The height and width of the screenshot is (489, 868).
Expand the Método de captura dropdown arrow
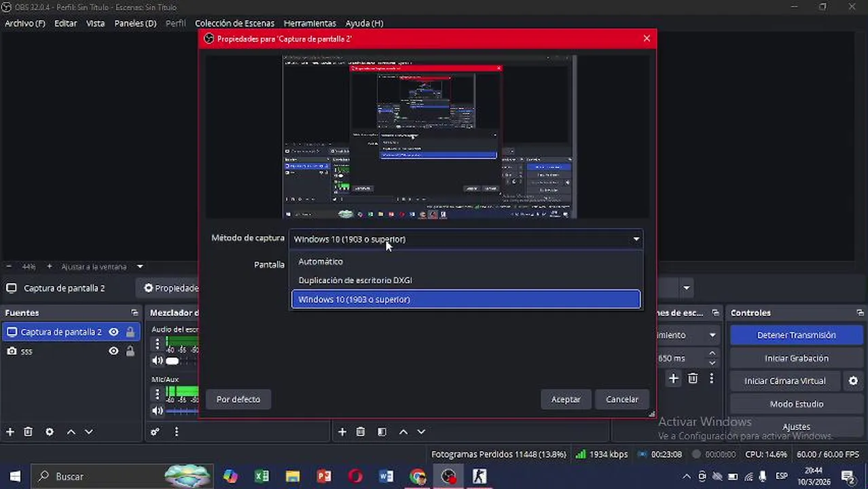click(x=636, y=239)
